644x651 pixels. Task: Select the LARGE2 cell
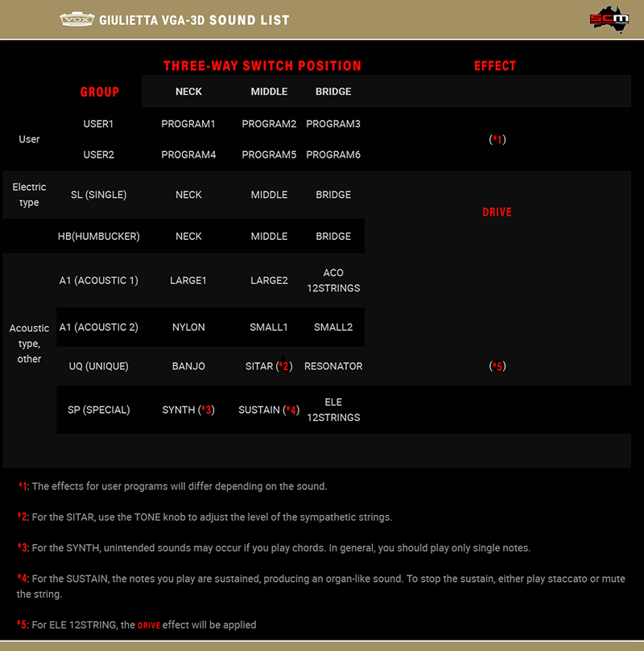269,281
